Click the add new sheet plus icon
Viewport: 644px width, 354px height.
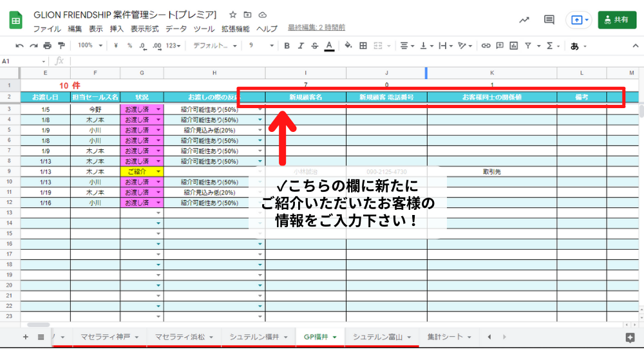(26, 337)
